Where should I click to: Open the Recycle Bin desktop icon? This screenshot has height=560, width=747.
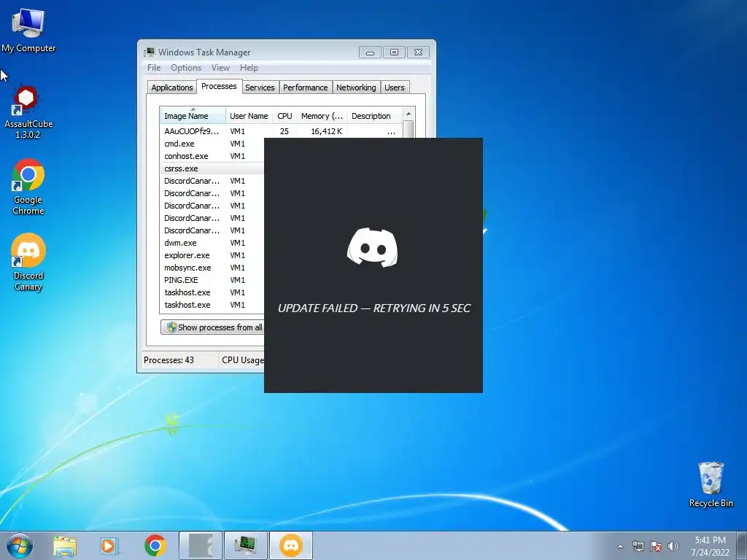[711, 485]
